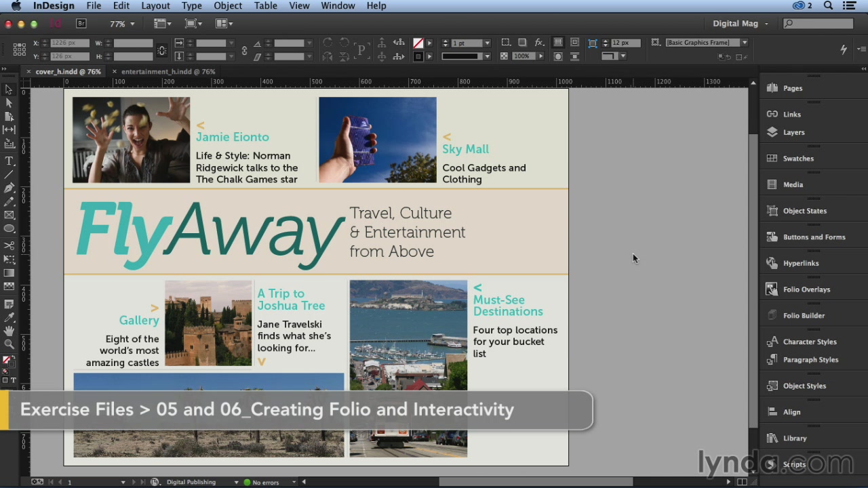Open the Folio Builder panel

click(804, 315)
